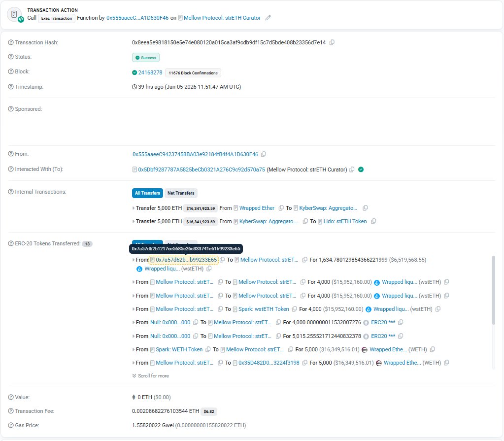504x441 pixels.
Task: Copy the Wrapped Ether address in internal transfers
Action: click(x=281, y=208)
